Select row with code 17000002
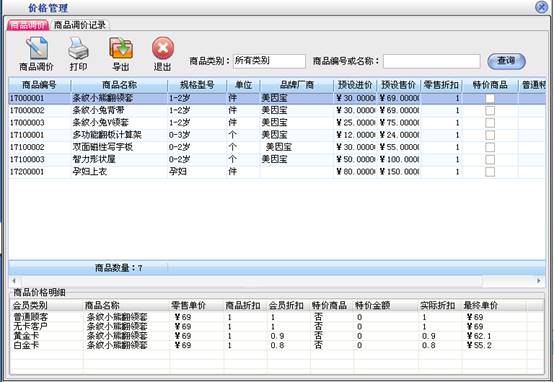554x382 pixels. click(x=277, y=111)
